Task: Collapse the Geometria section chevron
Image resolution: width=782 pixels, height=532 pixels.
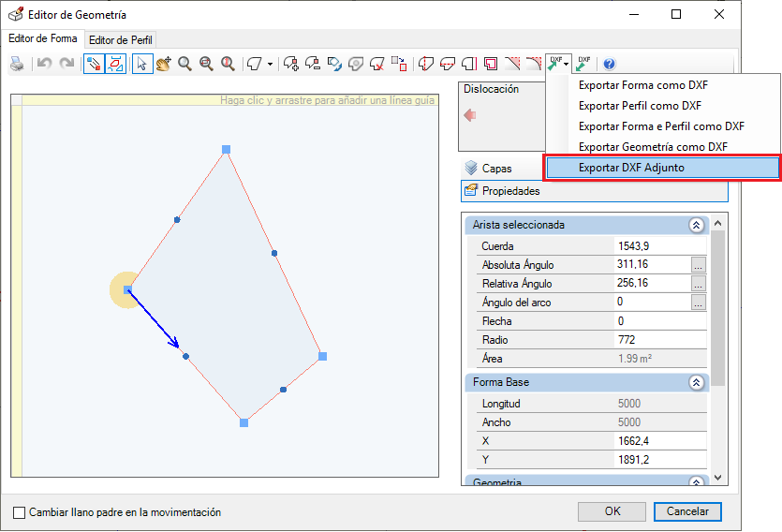Action: [x=696, y=481]
